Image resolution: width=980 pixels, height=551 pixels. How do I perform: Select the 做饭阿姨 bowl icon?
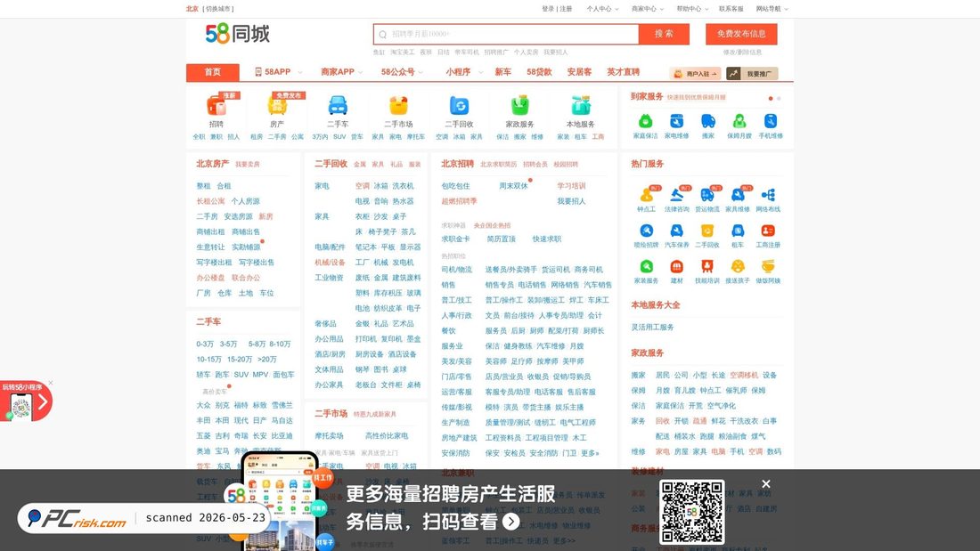pos(768,267)
